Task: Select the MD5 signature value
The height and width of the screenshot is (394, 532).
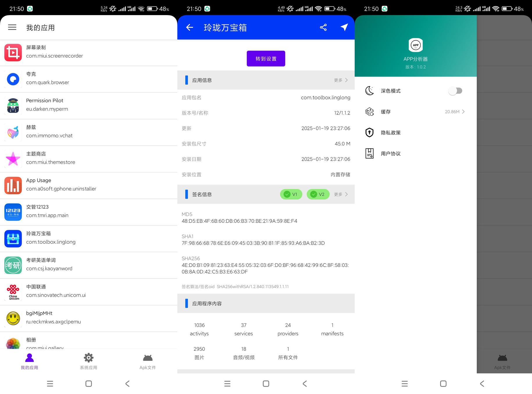Action: click(240, 221)
